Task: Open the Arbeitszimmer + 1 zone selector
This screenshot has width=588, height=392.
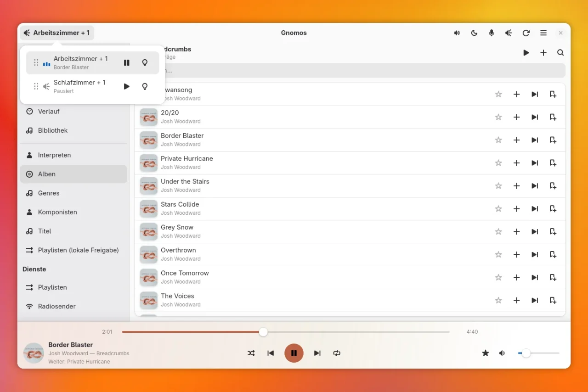Action: coord(57,33)
